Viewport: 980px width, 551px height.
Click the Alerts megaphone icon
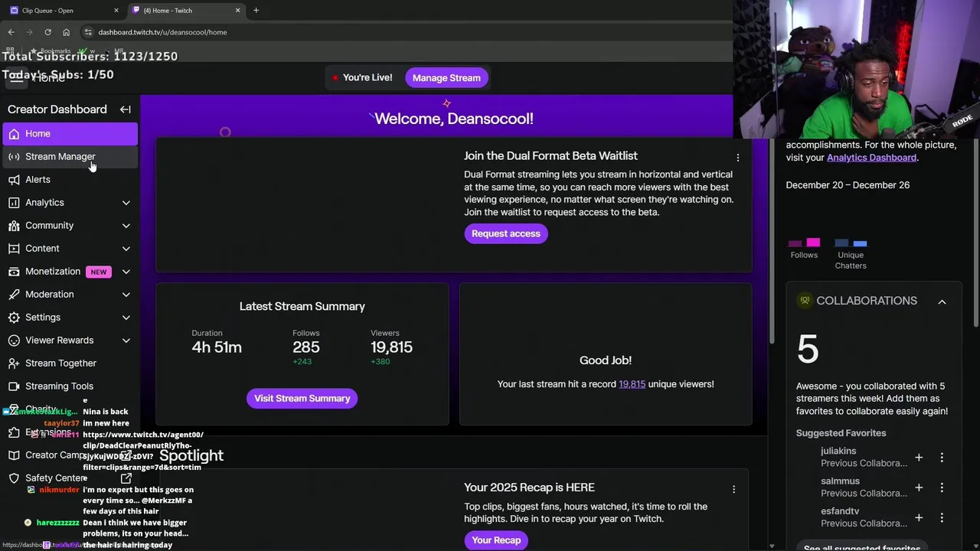[x=14, y=180]
